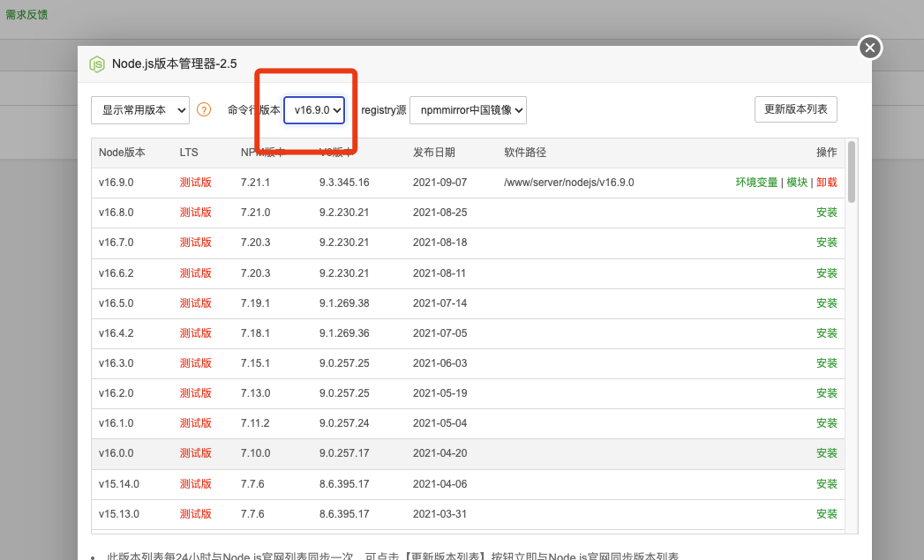Click software path /www/server/nodejs/v16.9.0
This screenshot has width=924, height=560.
coord(568,183)
